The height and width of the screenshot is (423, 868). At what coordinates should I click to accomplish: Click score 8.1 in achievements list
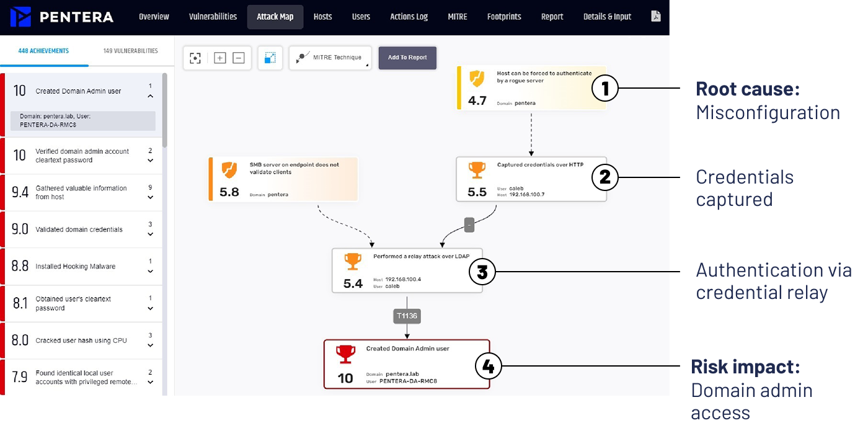pos(20,303)
